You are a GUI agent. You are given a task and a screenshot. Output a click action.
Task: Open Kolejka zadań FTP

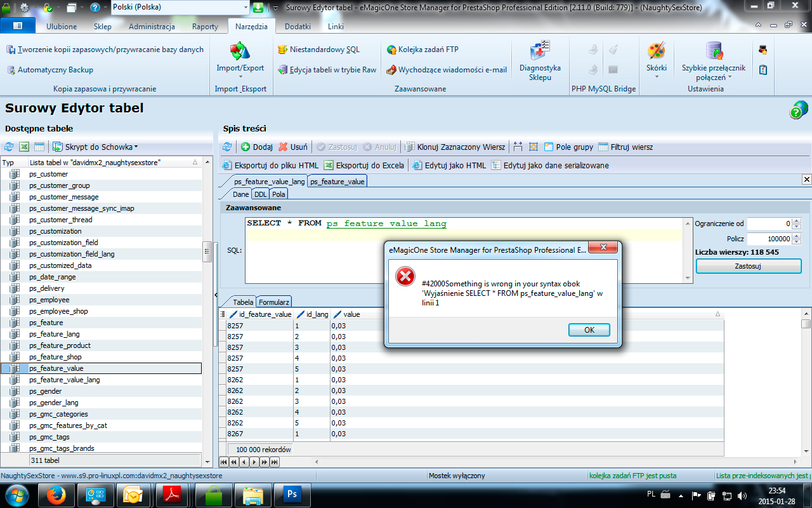tap(422, 50)
